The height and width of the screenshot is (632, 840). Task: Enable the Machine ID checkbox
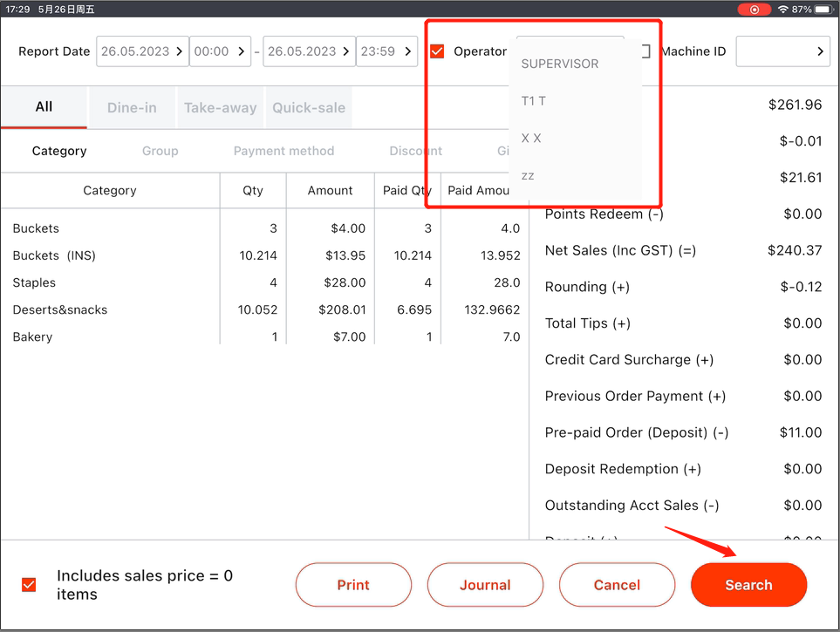tap(645, 51)
